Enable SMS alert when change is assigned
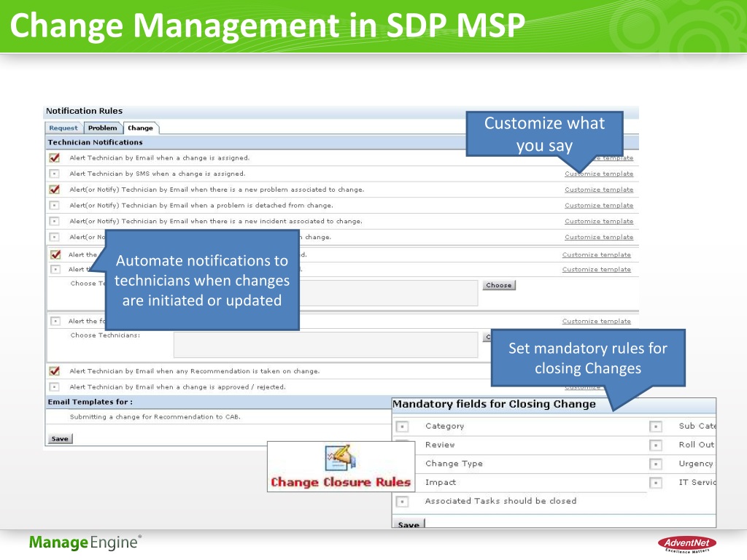Image resolution: width=747 pixels, height=560 pixels. click(x=54, y=174)
